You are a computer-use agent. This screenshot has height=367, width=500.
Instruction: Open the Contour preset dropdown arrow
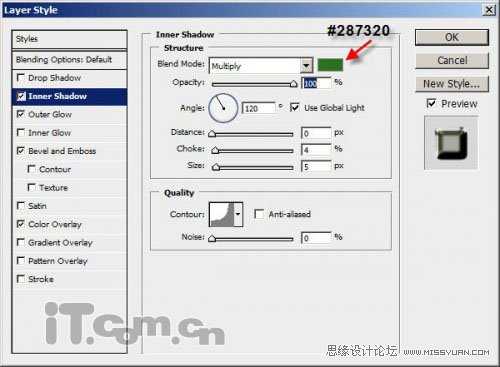coord(238,214)
